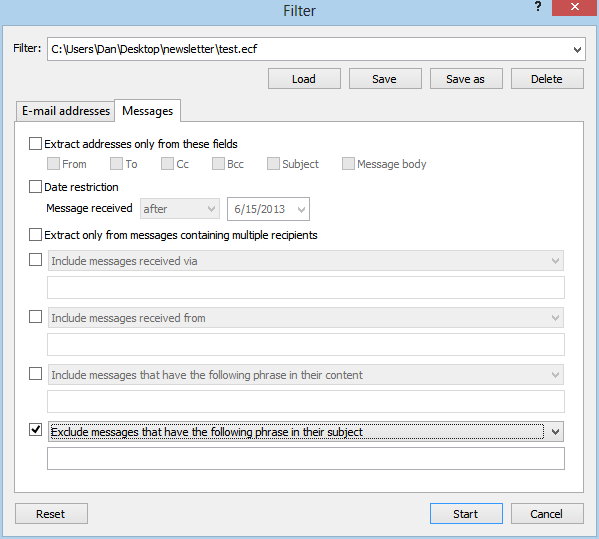Uncheck the Exclude messages subject phrase checkbox
Screen dimensions: 599x539
pyautogui.click(x=36, y=430)
